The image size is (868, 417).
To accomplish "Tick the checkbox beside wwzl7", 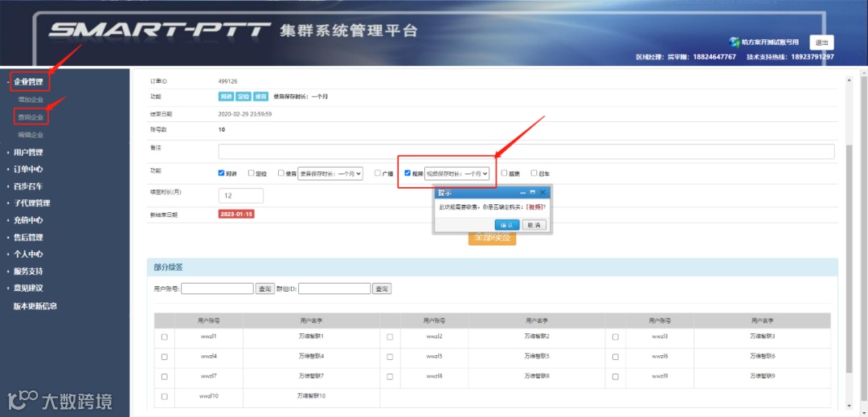I will click(x=164, y=377).
